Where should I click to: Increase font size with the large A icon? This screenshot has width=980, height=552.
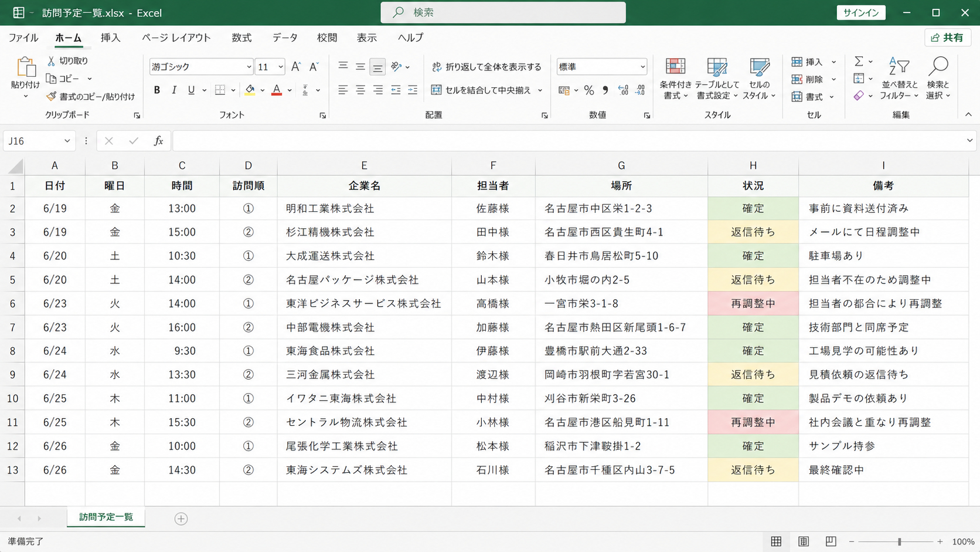pyautogui.click(x=296, y=67)
